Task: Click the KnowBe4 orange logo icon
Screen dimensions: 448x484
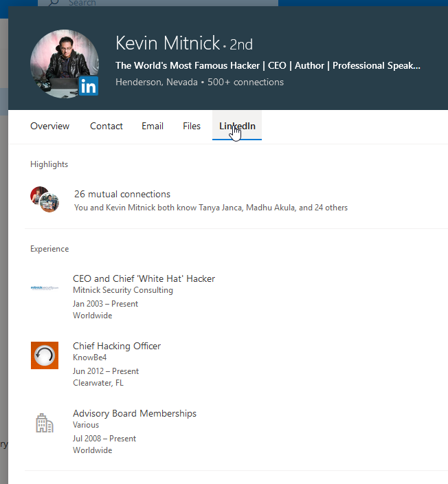Action: point(45,355)
